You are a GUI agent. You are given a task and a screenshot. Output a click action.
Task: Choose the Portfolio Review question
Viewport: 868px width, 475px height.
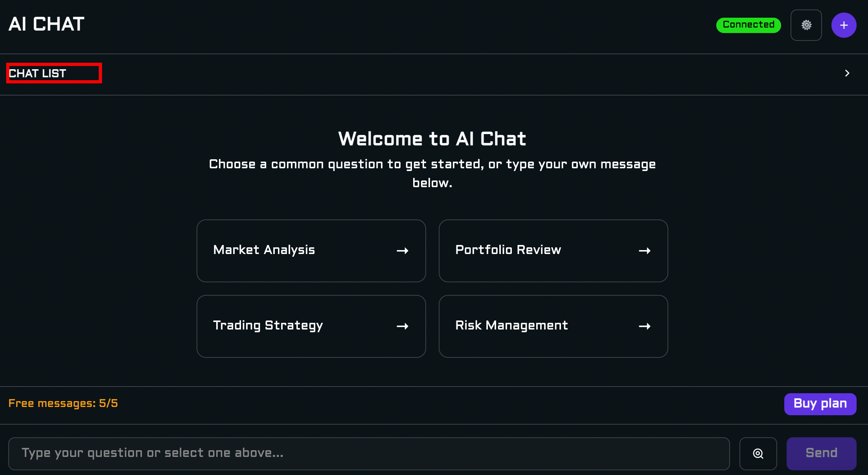point(508,250)
